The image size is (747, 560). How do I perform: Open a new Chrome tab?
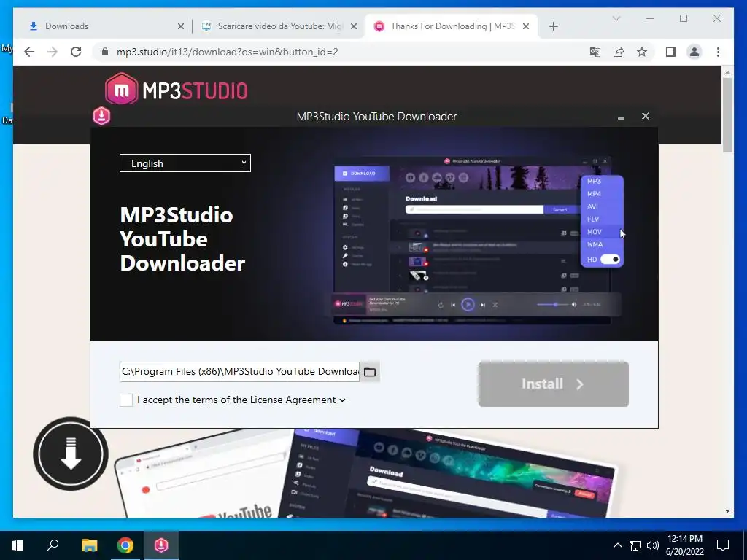(x=553, y=27)
